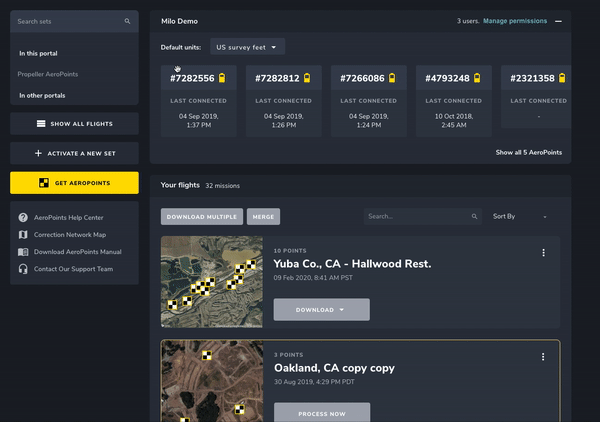Open AeroPoints Help Center link
The image size is (600, 422).
pyautogui.click(x=68, y=217)
